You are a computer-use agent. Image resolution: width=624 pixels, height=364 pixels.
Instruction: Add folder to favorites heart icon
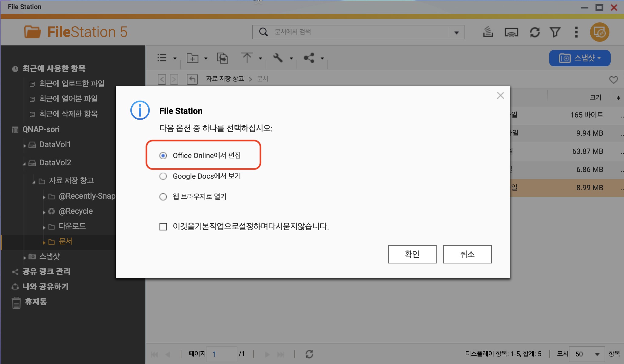coord(613,80)
